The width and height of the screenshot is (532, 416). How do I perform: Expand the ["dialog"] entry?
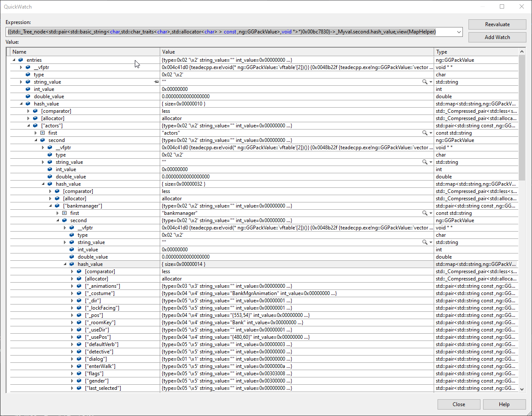(x=72, y=359)
